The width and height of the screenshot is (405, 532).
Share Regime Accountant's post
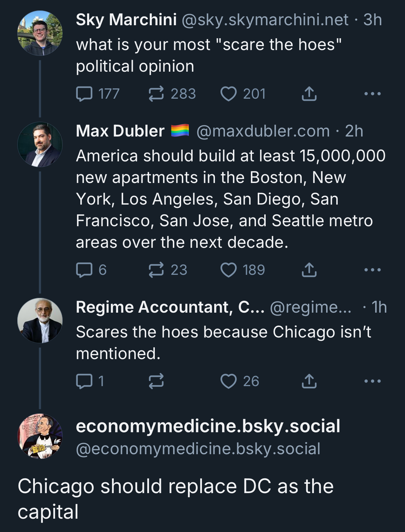pos(309,381)
